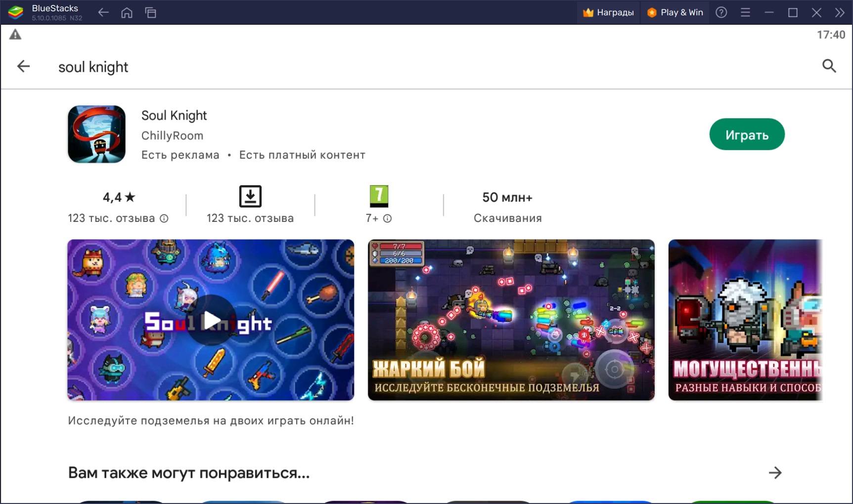Click Скачивания label

(x=507, y=218)
